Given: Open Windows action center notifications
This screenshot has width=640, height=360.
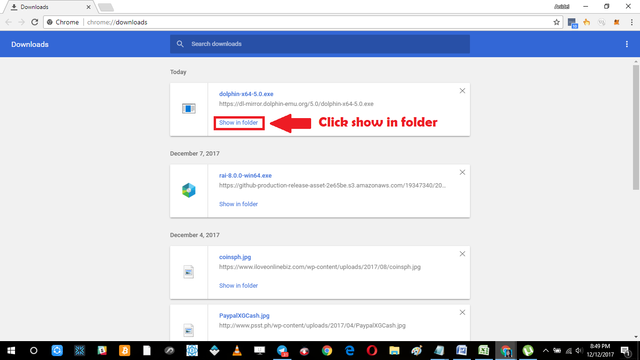Looking at the screenshot, I should (x=625, y=351).
